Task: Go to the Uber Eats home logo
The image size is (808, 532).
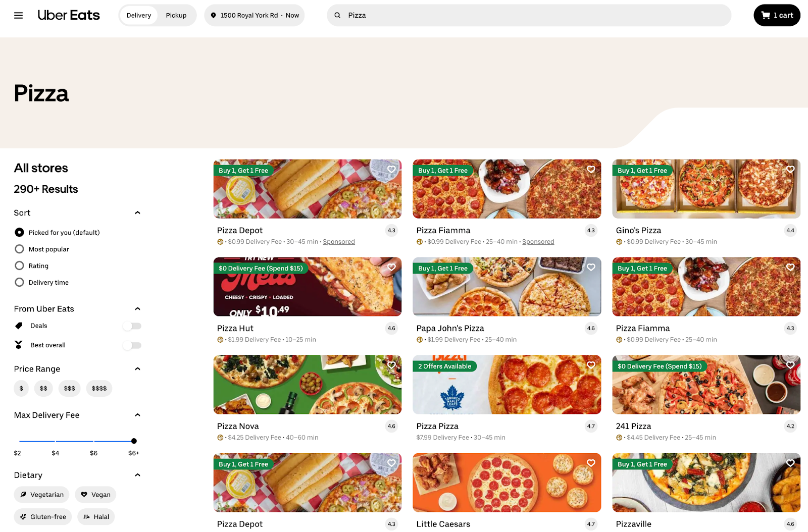Action: click(69, 15)
